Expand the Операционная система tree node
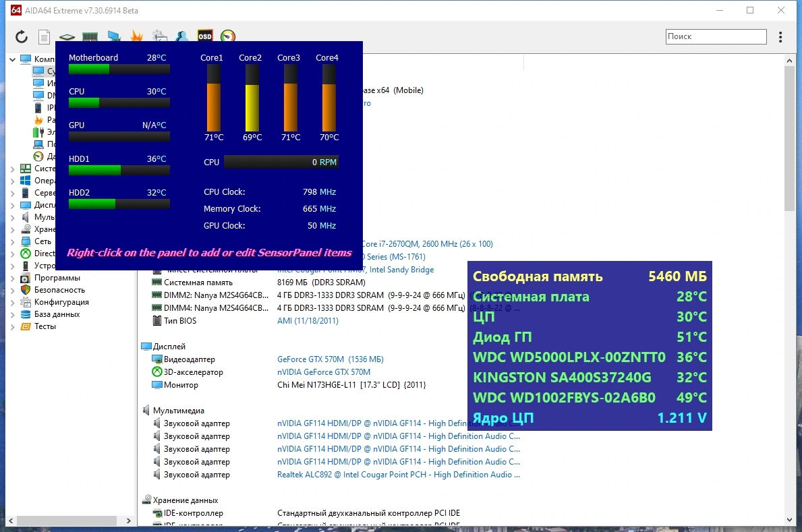Image resolution: width=802 pixels, height=532 pixels. (12, 181)
